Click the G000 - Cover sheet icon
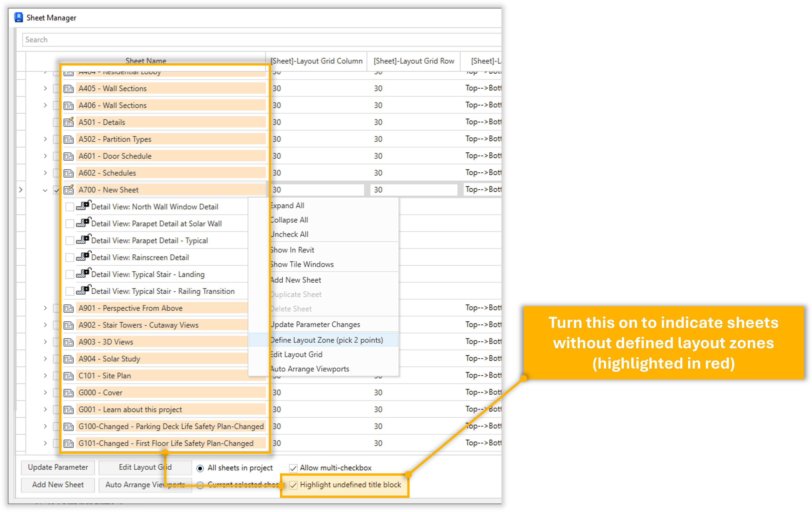The image size is (812, 512). [x=69, y=393]
